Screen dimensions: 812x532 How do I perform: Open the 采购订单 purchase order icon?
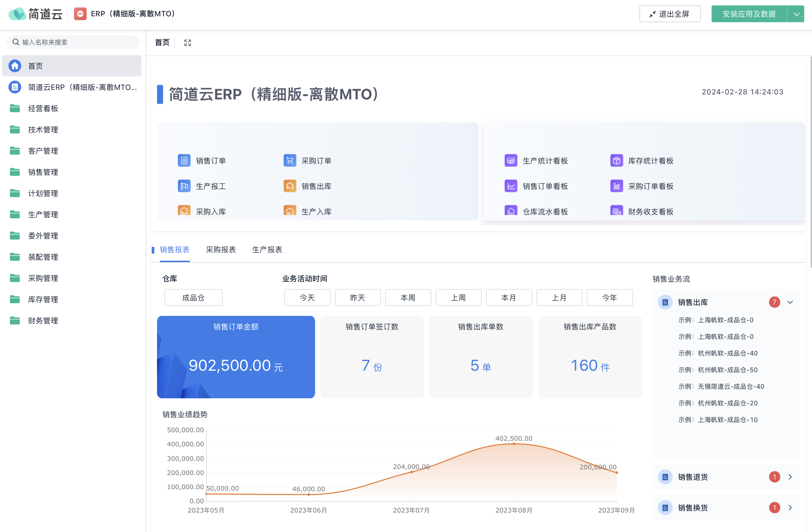tap(290, 160)
